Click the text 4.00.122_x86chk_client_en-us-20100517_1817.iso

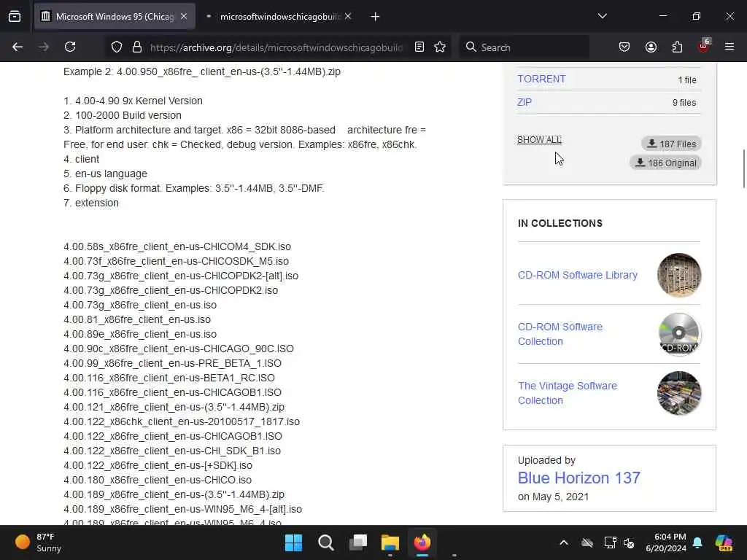(182, 421)
